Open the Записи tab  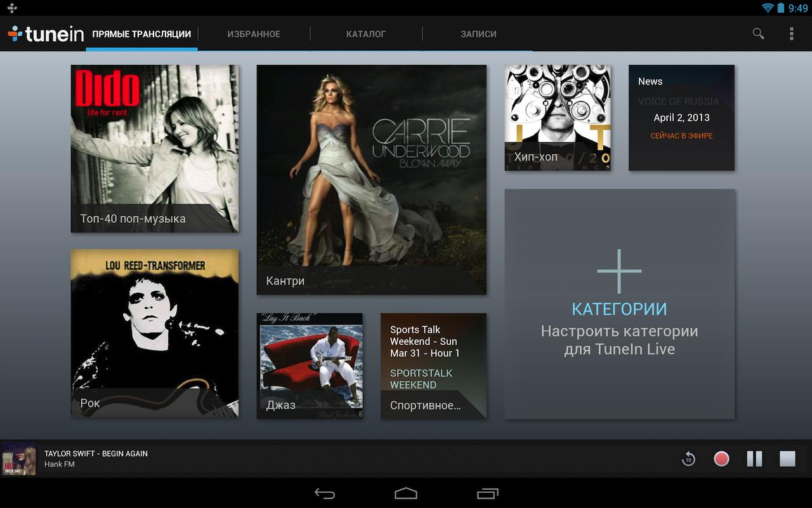click(x=478, y=34)
